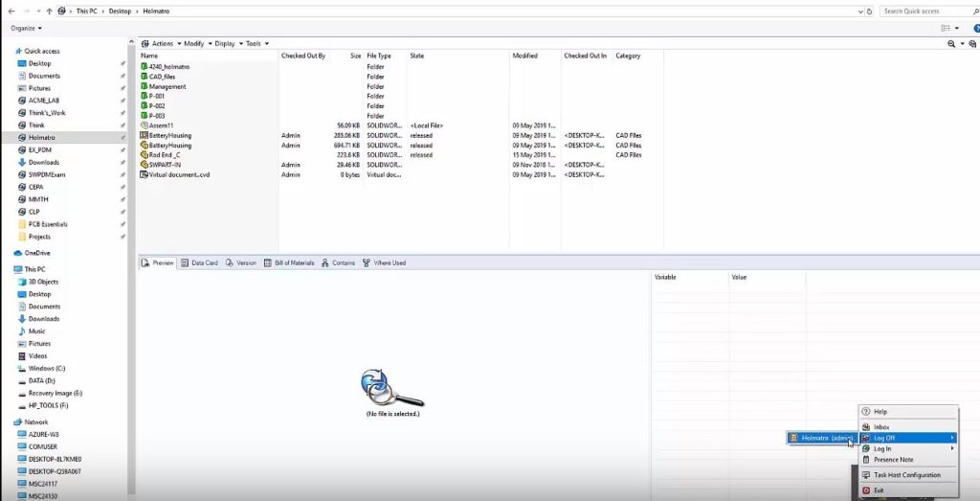Open recent locations dropdown arrow

(38, 11)
